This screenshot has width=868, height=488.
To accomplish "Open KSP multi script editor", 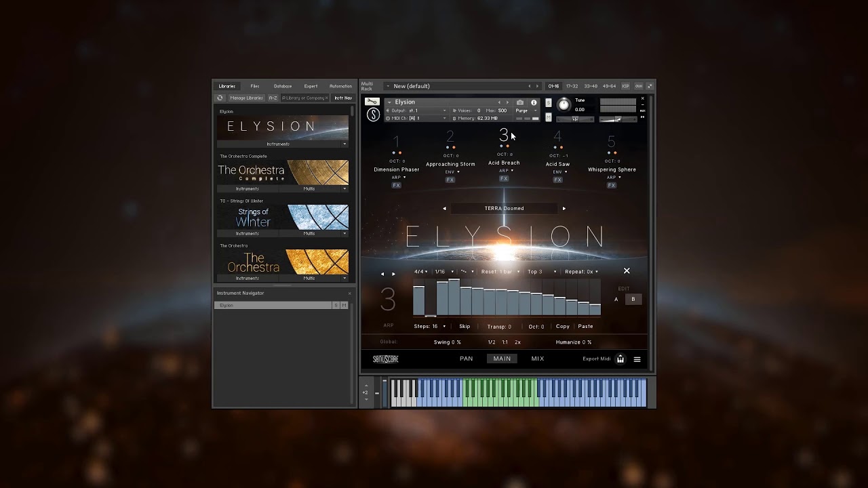I will [626, 86].
